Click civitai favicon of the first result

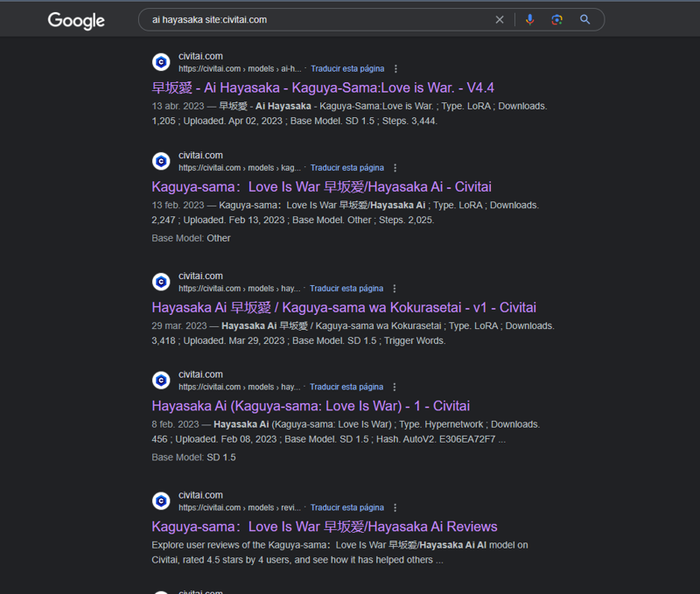click(x=161, y=62)
